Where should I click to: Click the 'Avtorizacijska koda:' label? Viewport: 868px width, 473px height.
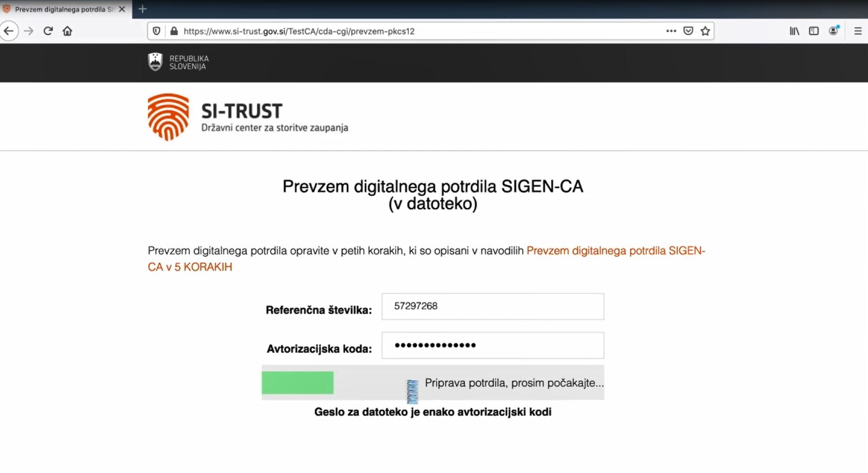tap(319, 349)
